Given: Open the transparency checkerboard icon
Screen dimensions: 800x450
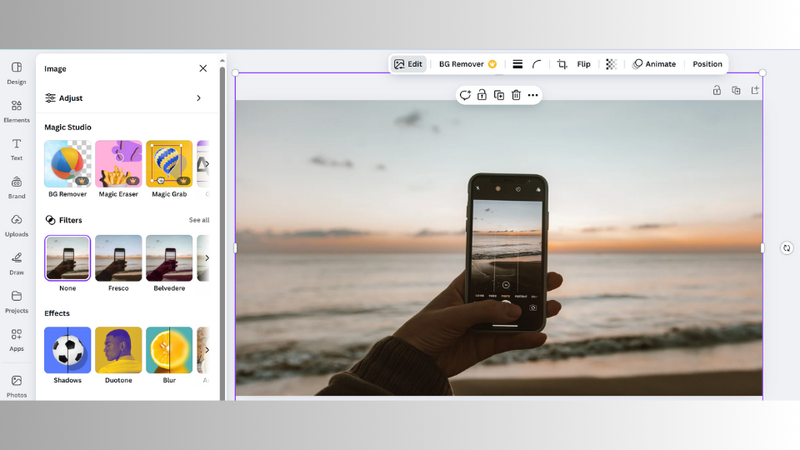Looking at the screenshot, I should pyautogui.click(x=611, y=64).
